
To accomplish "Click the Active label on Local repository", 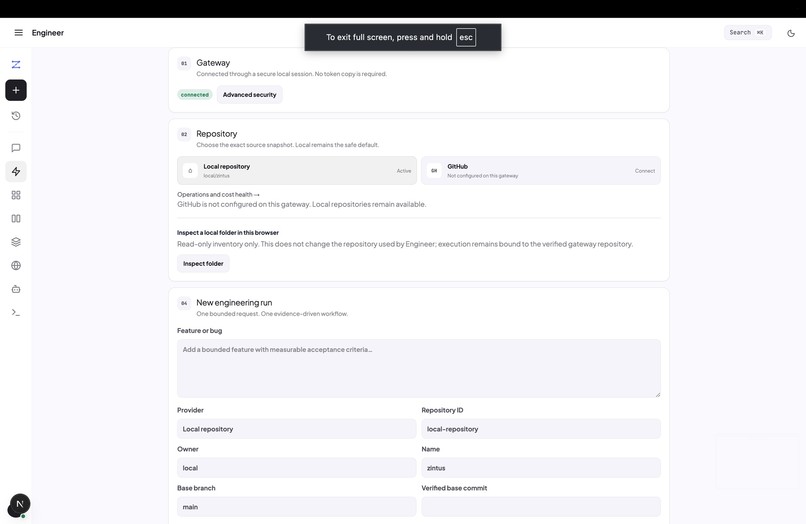I will pos(404,171).
